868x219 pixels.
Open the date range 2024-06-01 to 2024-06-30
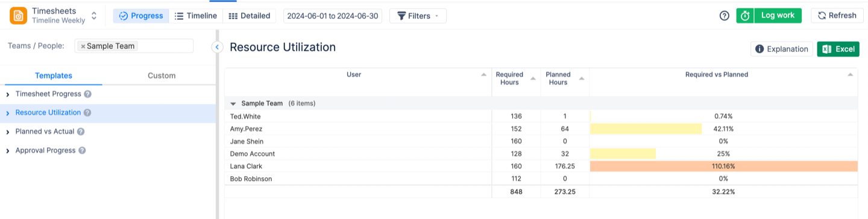pos(333,16)
